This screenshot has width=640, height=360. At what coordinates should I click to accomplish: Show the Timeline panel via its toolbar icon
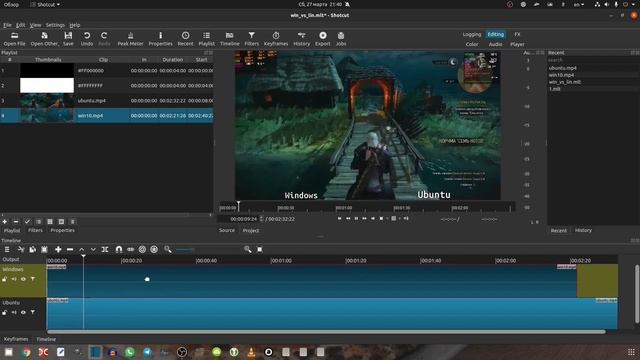click(229, 39)
